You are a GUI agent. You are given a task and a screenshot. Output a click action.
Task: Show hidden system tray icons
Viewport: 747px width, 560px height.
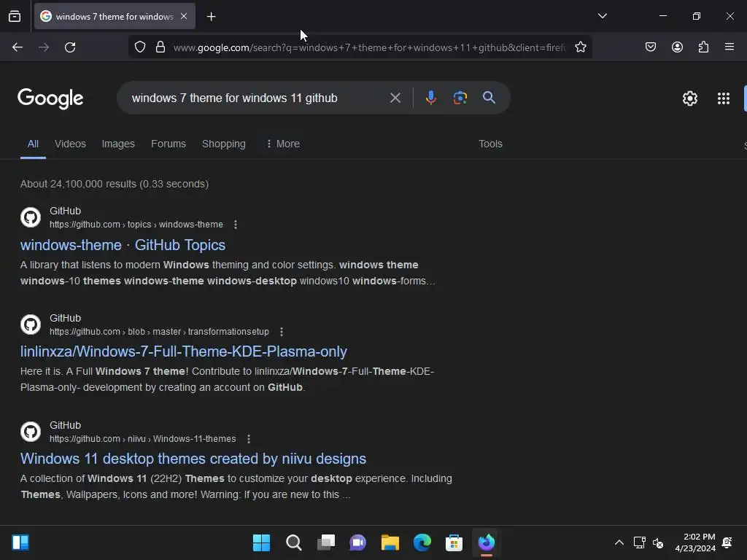pyautogui.click(x=619, y=542)
